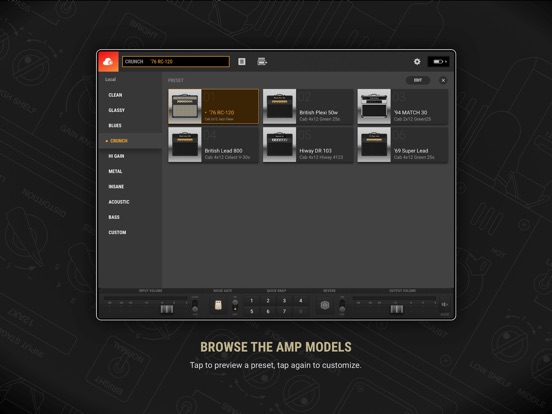Open the ToneCloud cloud icon
The image size is (552, 414).
click(108, 62)
